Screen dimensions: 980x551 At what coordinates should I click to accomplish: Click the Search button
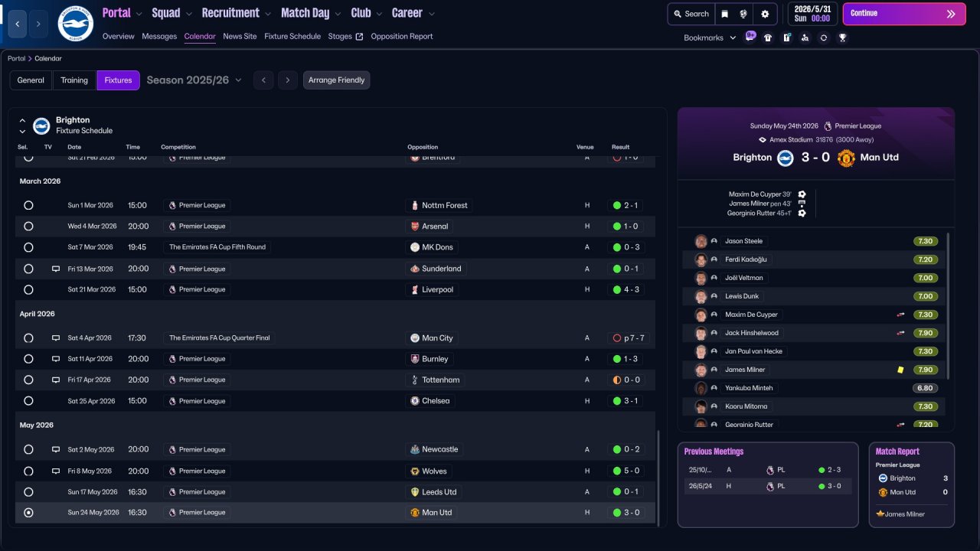pyautogui.click(x=691, y=14)
